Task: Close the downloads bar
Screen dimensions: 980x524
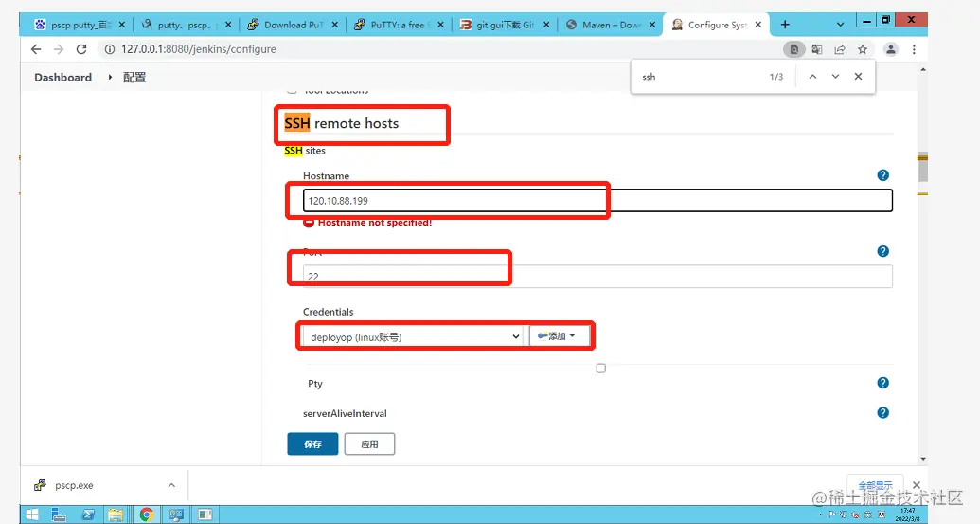Action: 917,485
